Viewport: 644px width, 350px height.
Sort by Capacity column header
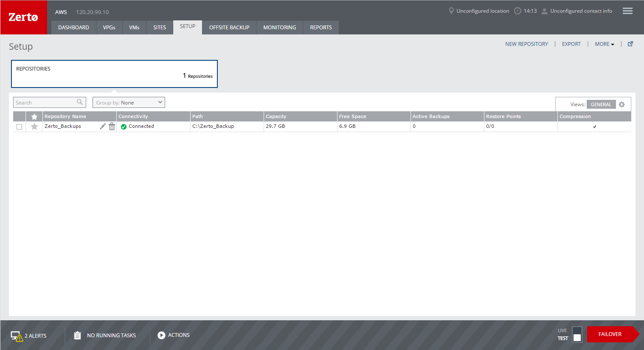[301, 116]
